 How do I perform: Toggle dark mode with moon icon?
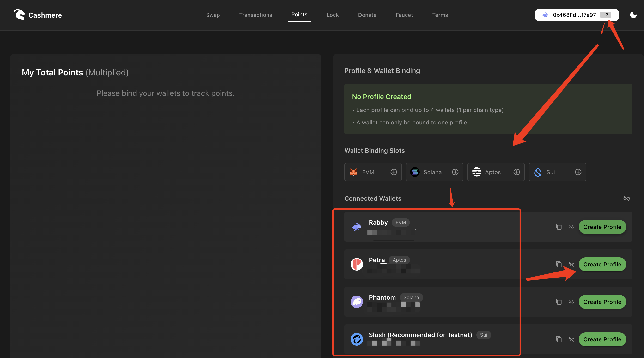point(633,15)
